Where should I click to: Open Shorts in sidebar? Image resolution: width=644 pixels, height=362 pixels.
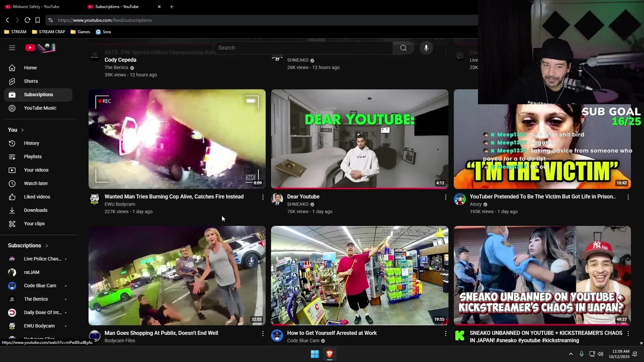(x=38, y=81)
